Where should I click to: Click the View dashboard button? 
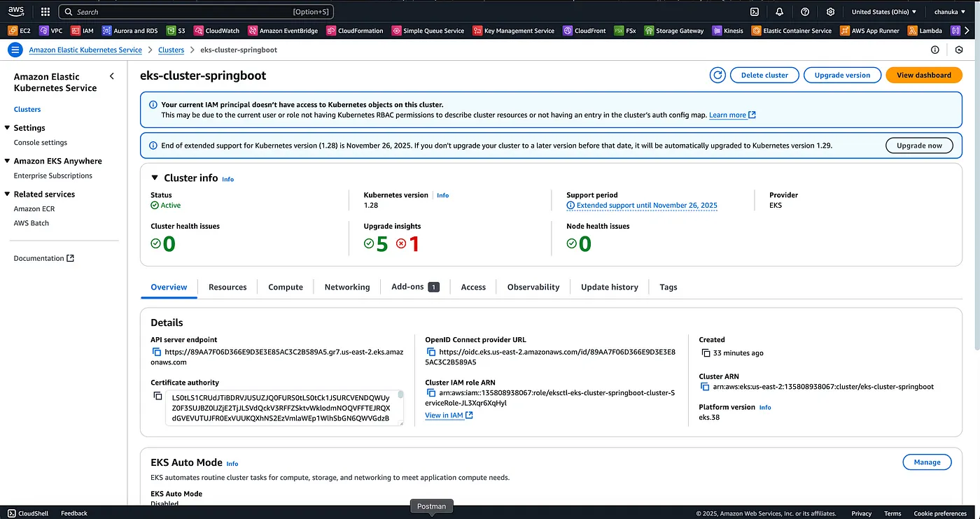tap(924, 75)
